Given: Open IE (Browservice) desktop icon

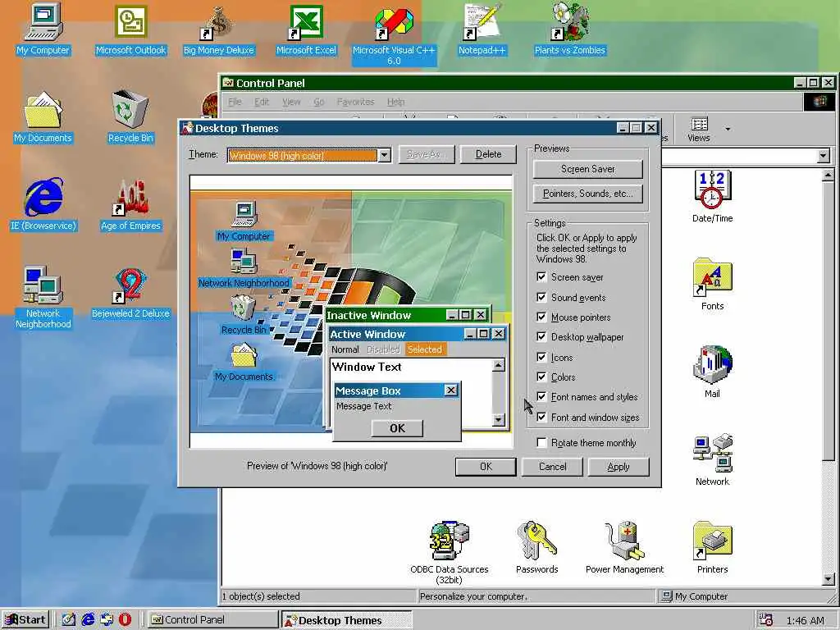Looking at the screenshot, I should click(x=43, y=204).
